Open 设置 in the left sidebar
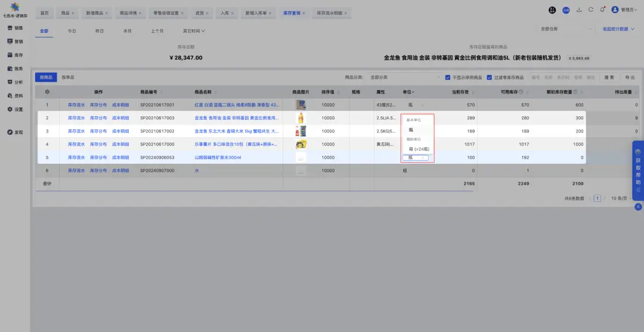Image resolution: width=644 pixels, height=332 pixels. click(x=15, y=109)
